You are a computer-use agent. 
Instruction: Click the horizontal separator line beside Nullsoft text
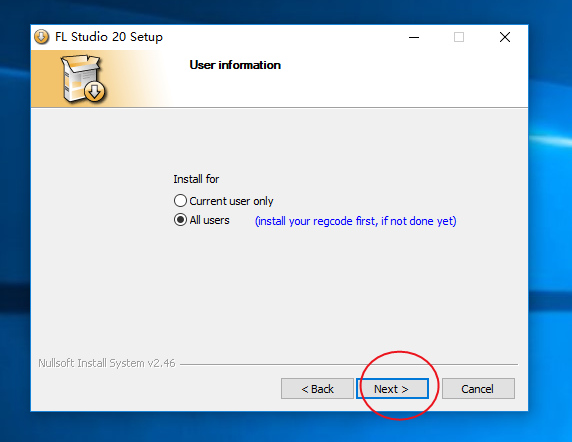349,364
